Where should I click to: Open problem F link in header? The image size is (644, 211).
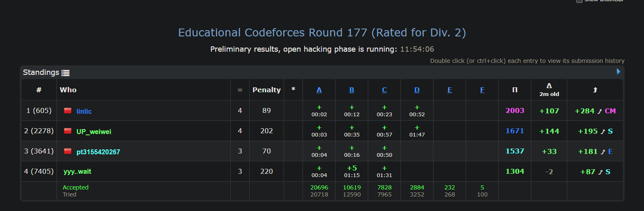pyautogui.click(x=482, y=90)
